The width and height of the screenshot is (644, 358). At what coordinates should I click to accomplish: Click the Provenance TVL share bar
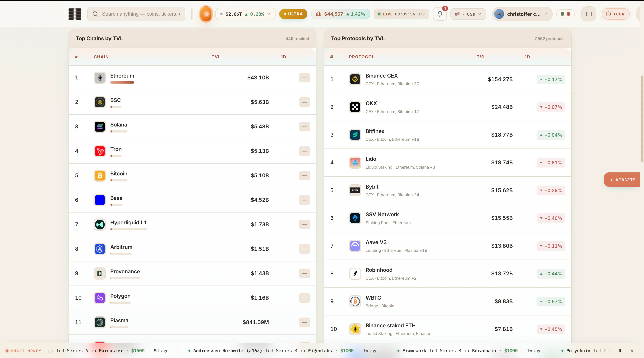[125, 278]
